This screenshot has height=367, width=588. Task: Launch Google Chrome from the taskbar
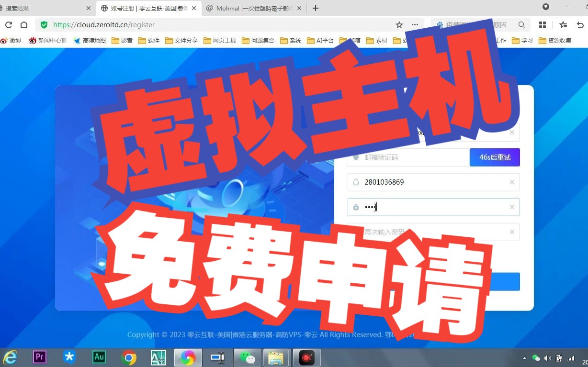click(x=128, y=357)
